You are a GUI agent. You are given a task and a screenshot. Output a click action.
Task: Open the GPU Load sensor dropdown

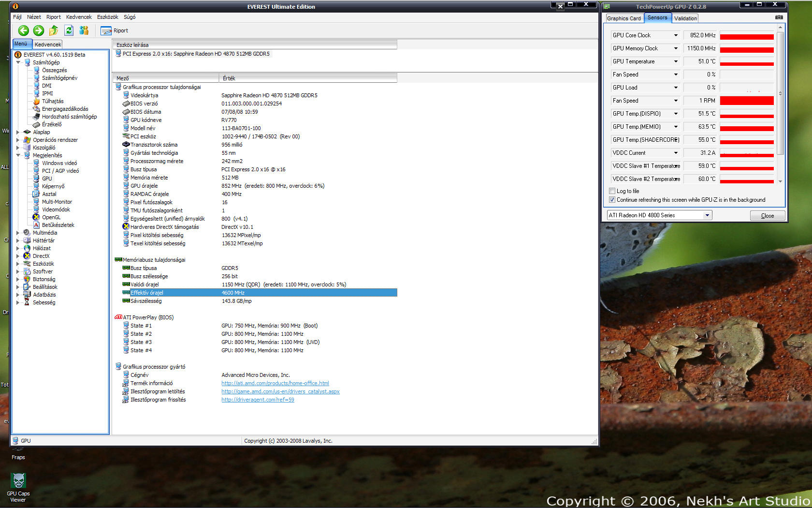pos(676,88)
